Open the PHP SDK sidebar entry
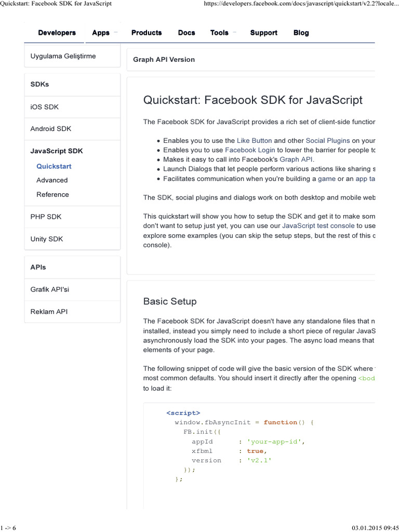The height and width of the screenshot is (532, 399). [x=73, y=217]
